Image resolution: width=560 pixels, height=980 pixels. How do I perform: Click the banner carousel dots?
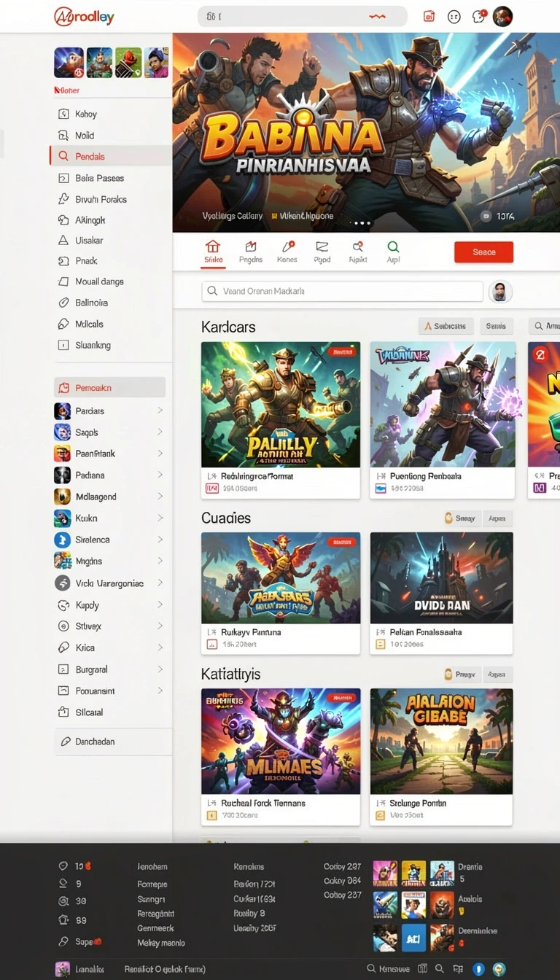pyautogui.click(x=361, y=223)
